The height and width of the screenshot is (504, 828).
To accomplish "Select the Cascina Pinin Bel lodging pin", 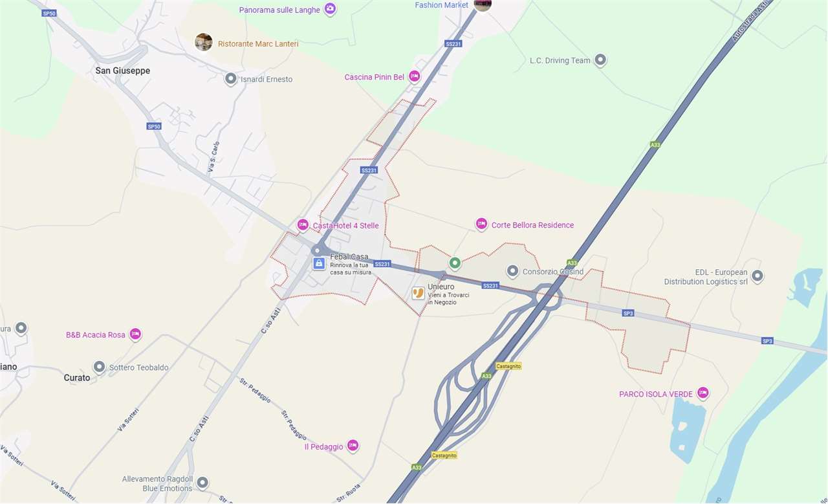I will (415, 76).
